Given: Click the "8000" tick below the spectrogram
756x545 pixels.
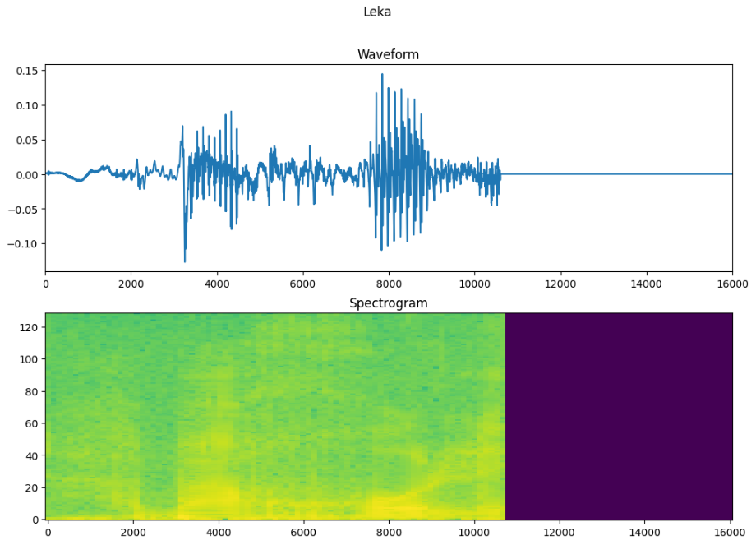Looking at the screenshot, I should [x=390, y=532].
